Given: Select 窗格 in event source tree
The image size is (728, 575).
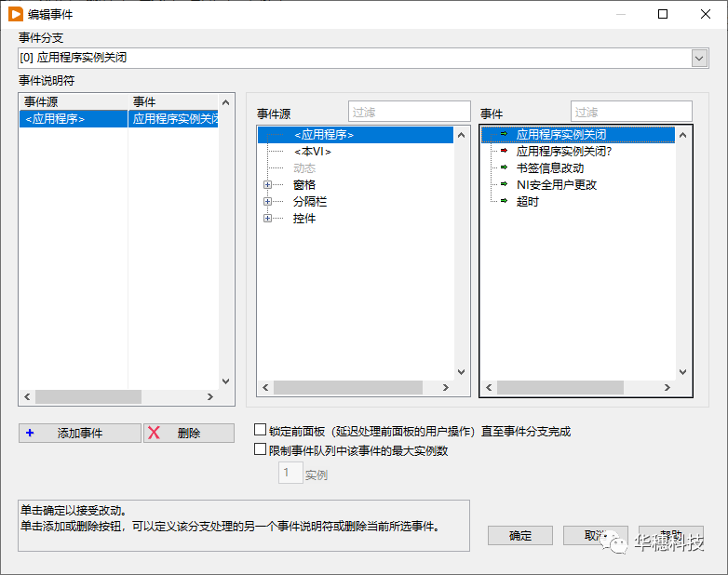Looking at the screenshot, I should [x=304, y=185].
